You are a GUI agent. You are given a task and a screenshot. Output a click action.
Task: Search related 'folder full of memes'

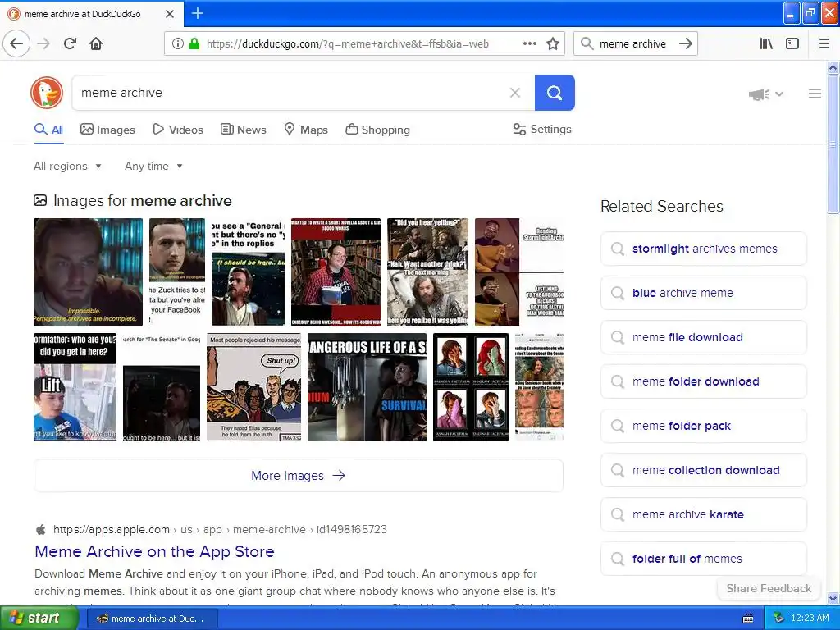coord(703,559)
